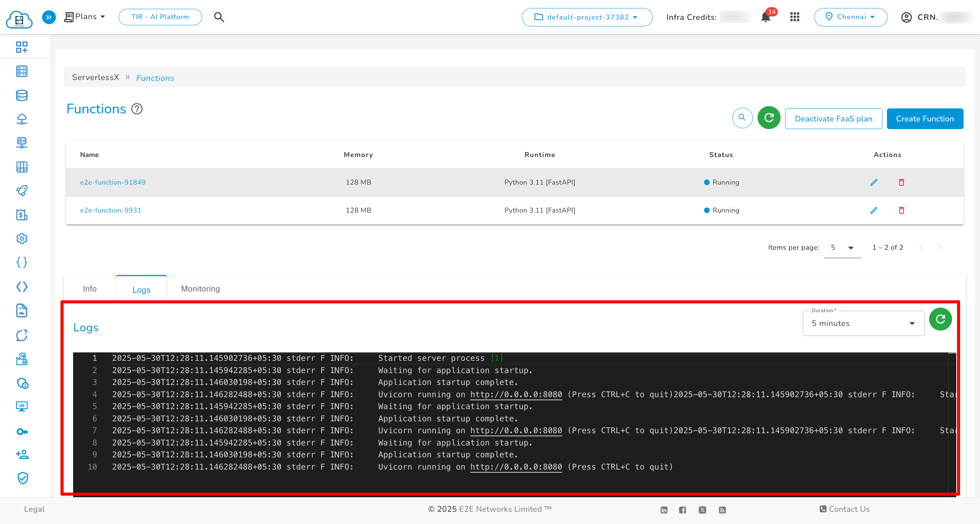Switch to the Monitoring tab
This screenshot has width=980, height=524.
(200, 289)
